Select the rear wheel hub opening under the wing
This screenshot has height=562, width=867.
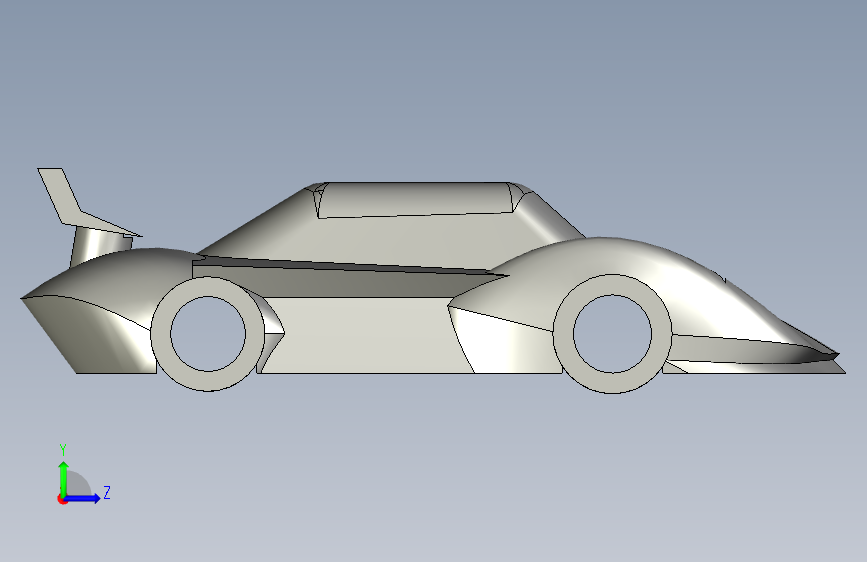[208, 334]
